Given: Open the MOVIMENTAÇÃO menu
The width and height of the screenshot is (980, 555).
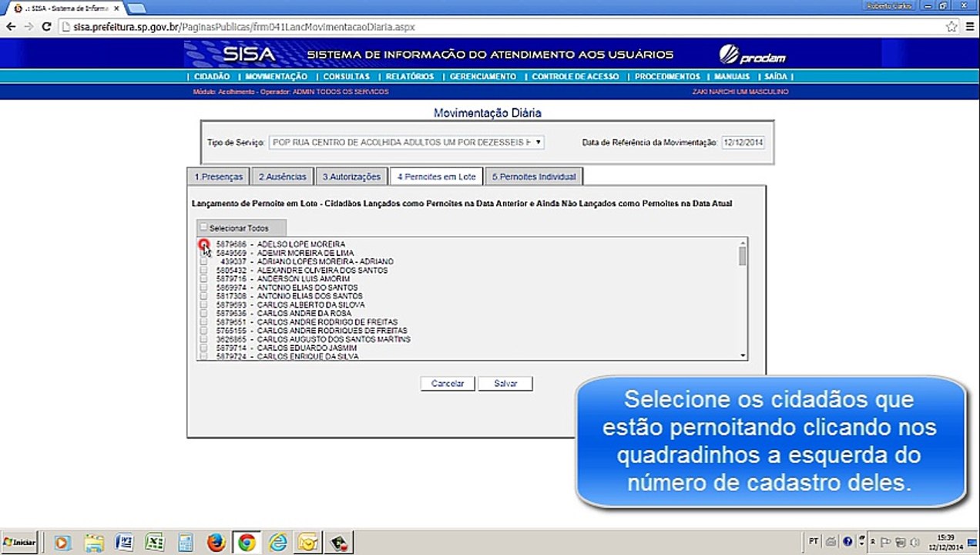Looking at the screenshot, I should pyautogui.click(x=276, y=76).
